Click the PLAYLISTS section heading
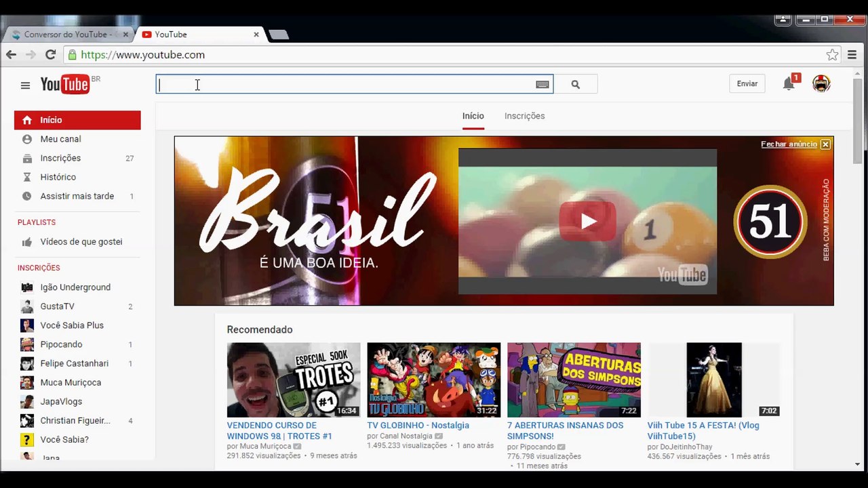Screen dimensions: 868x488 tap(37, 222)
